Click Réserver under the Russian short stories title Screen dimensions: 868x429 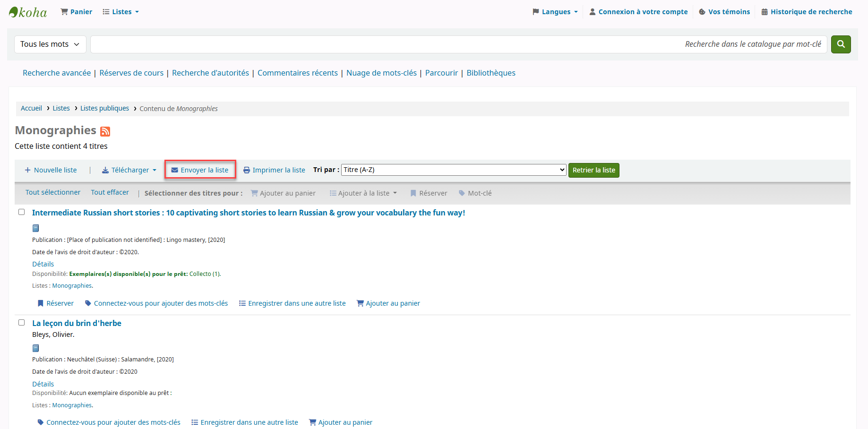[56, 303]
